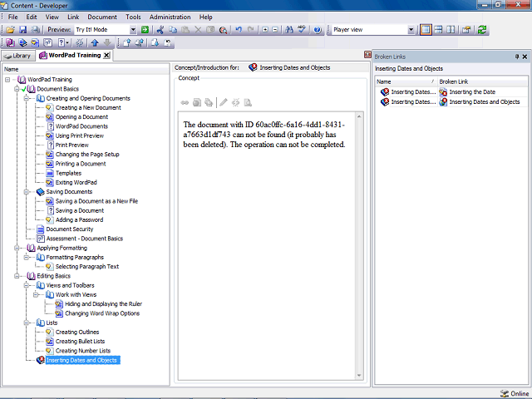Viewport: 532px width, 399px height.
Task: Click the Name header in outline tree
Action: click(x=86, y=70)
